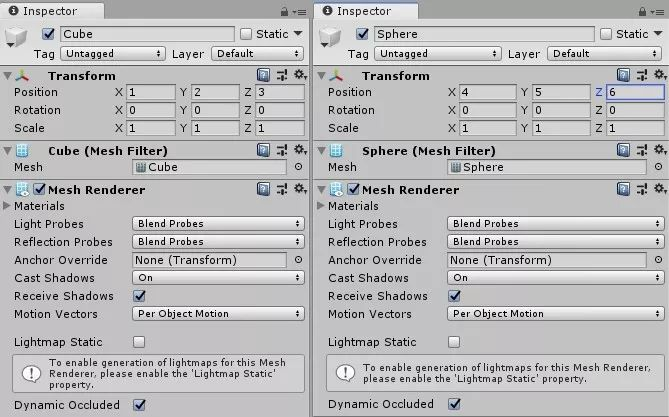Open Cube Cast Shadows dropdown
Image resolution: width=669 pixels, height=417 pixels.
click(x=218, y=278)
